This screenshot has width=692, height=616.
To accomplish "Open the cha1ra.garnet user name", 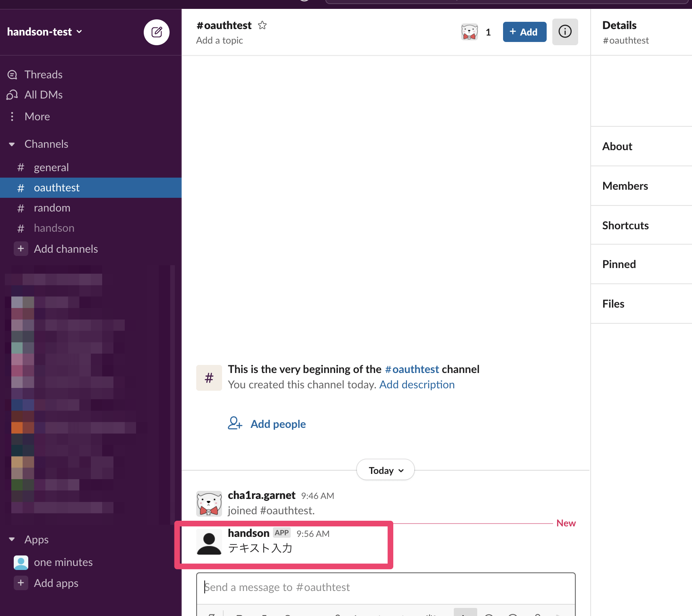I will [262, 495].
